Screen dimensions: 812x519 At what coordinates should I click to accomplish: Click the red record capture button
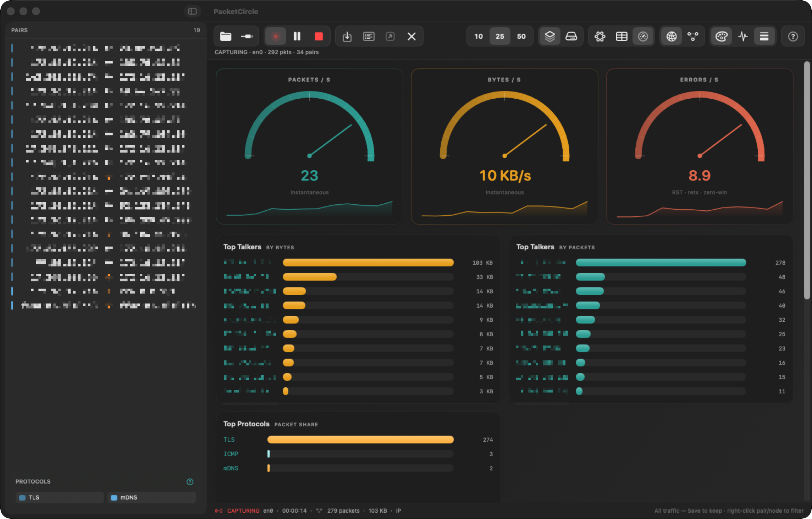point(276,36)
